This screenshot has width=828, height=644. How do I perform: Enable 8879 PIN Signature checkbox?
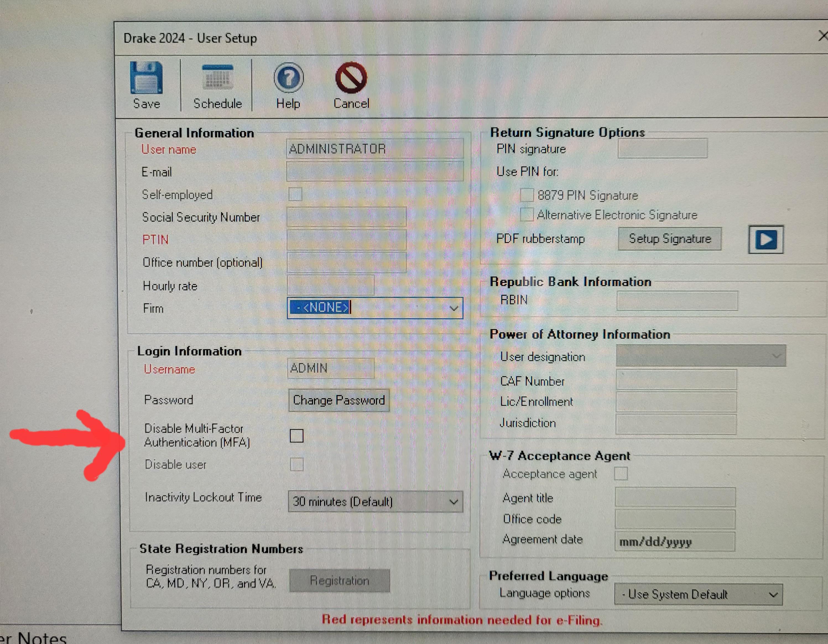pos(527,195)
